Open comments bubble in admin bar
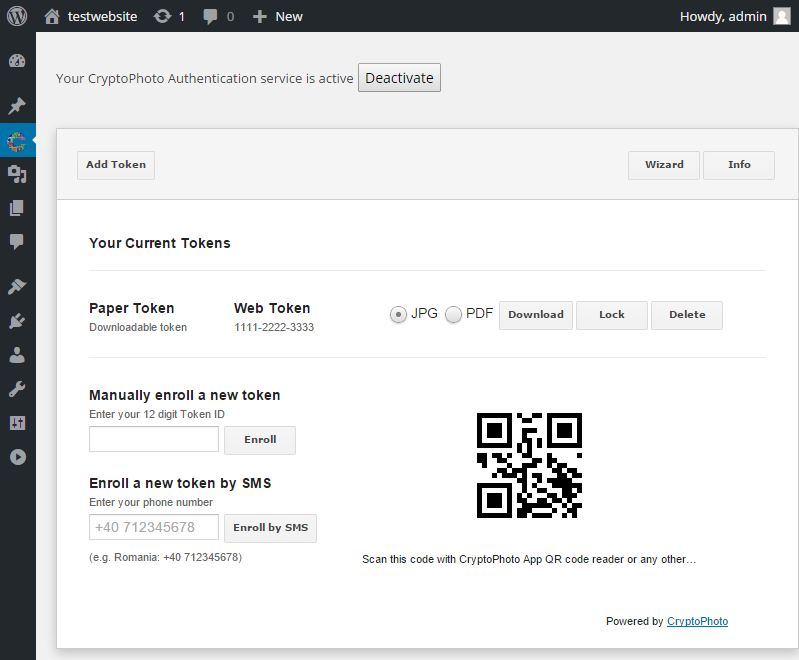The image size is (799, 660). click(210, 17)
